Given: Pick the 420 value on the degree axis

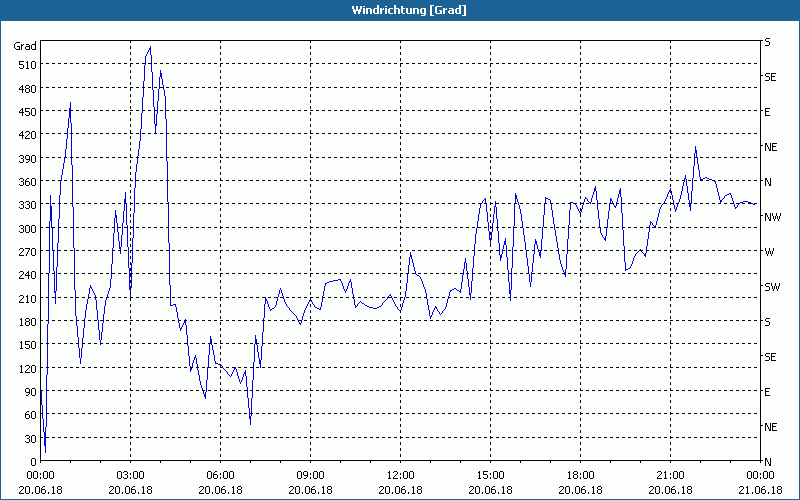Looking at the screenshot, I should (28, 135).
